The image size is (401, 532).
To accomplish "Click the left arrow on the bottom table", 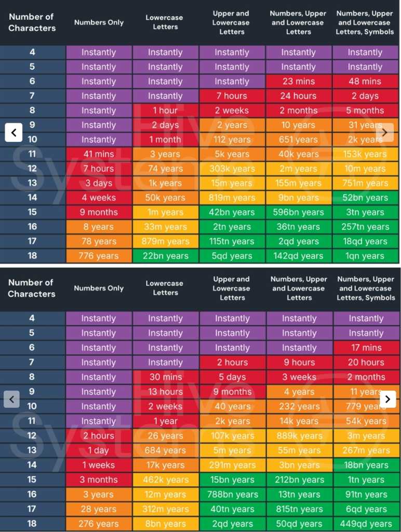I will click(x=11, y=399).
